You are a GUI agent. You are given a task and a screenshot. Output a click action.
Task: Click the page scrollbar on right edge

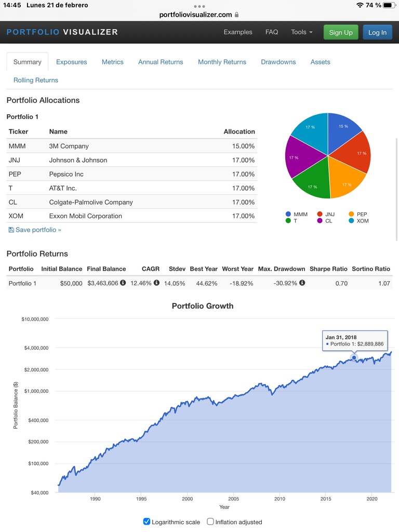[x=396, y=189]
